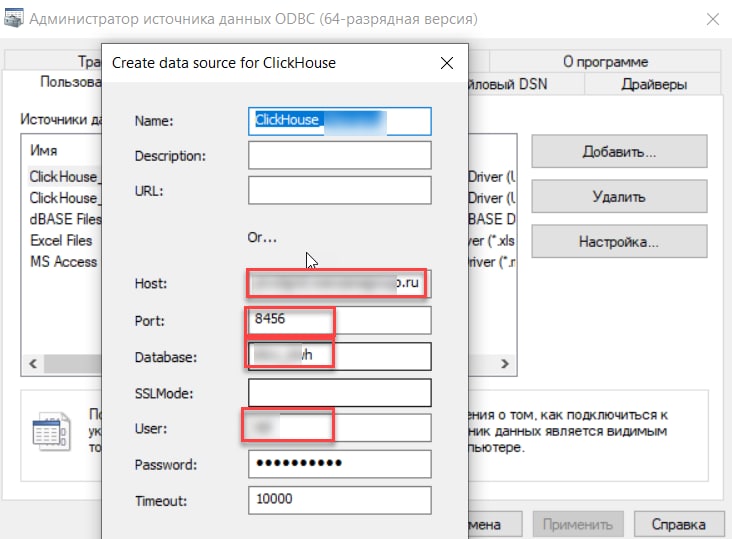Click the Имя column header
732x539 pixels.
[x=44, y=150]
